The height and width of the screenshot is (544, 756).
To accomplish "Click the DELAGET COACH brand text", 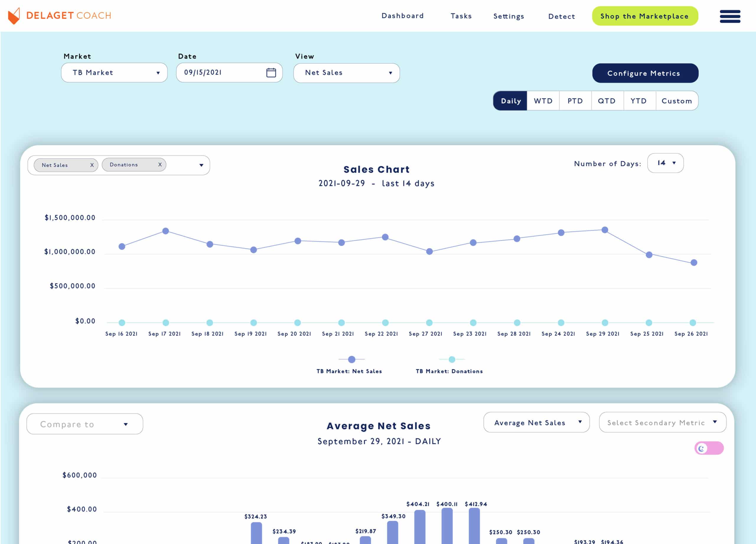I will pyautogui.click(x=69, y=16).
